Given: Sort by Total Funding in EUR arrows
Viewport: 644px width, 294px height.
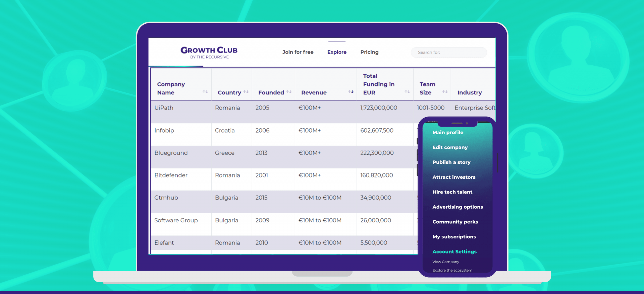Looking at the screenshot, I should 407,92.
